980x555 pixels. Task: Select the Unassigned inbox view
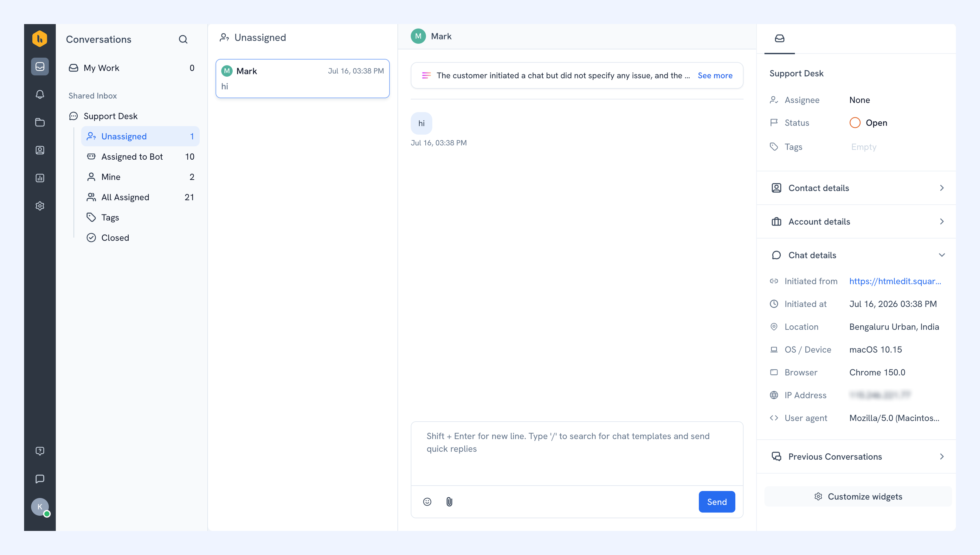(x=140, y=137)
